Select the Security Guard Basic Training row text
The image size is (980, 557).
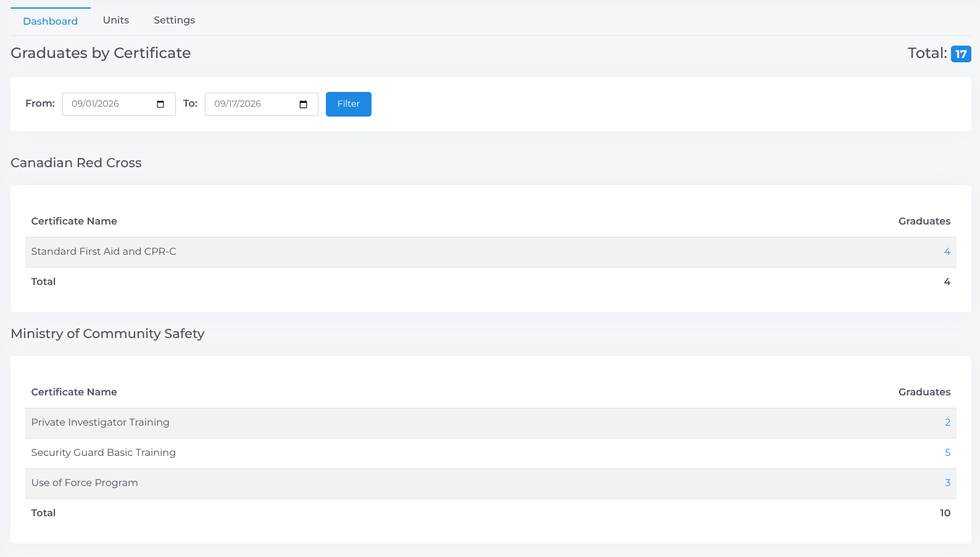tap(104, 453)
